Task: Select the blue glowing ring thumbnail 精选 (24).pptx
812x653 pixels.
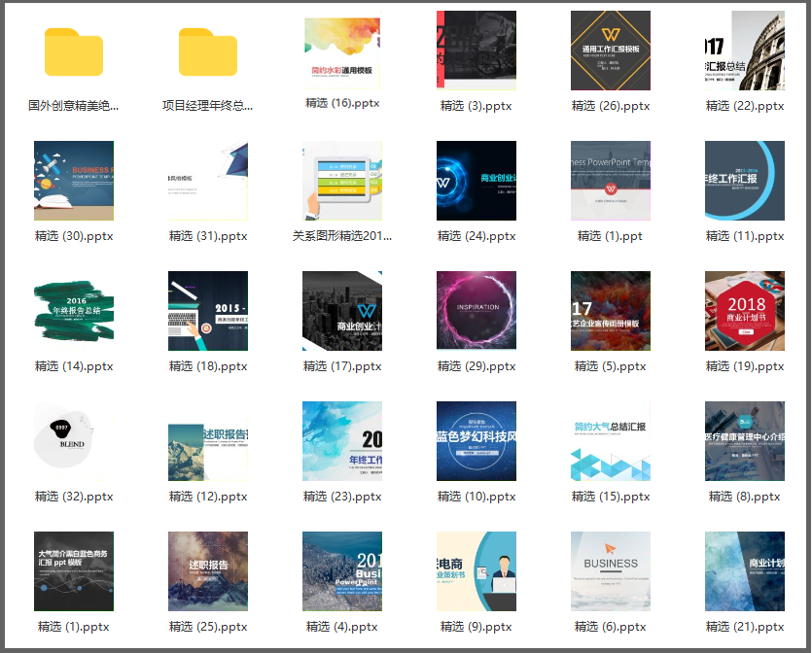Action: click(477, 181)
